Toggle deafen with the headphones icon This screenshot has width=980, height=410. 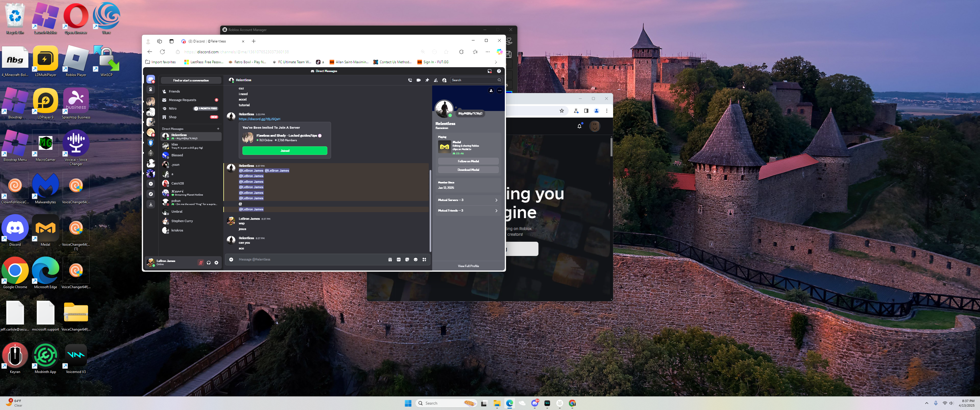point(209,263)
